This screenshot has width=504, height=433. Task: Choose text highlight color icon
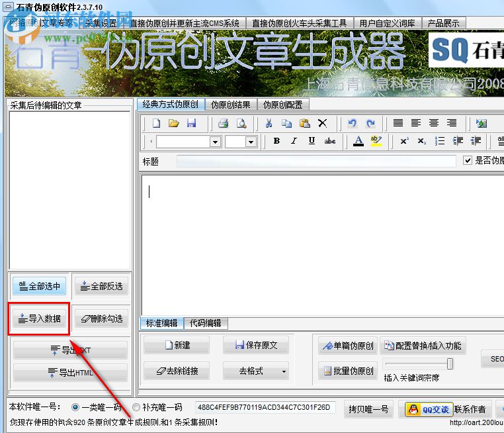[376, 141]
